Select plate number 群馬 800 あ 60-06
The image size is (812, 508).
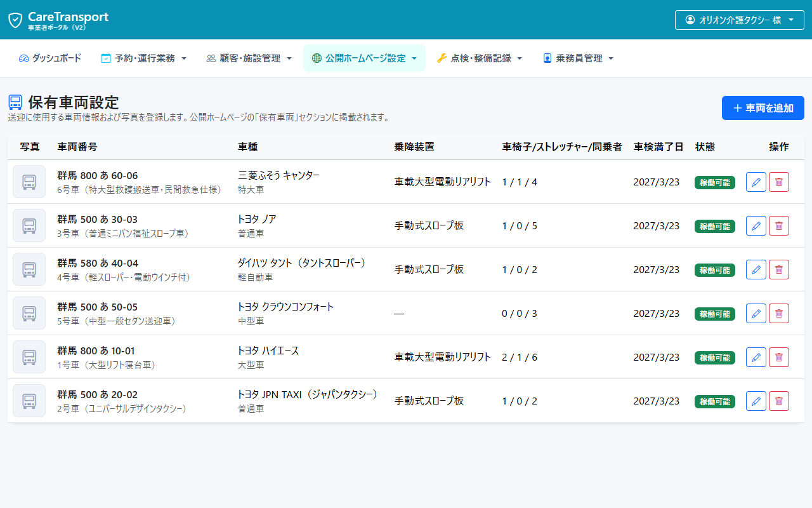[97, 176]
